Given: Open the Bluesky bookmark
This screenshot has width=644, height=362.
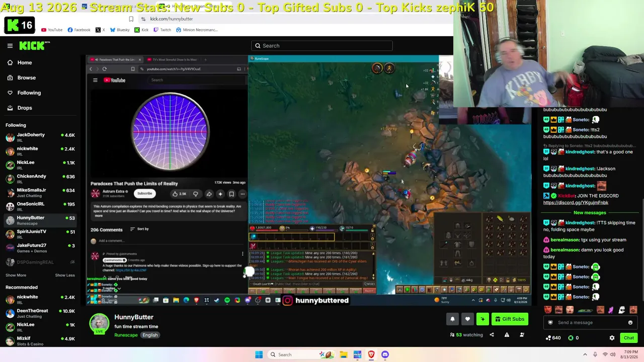Looking at the screenshot, I should point(120,30).
